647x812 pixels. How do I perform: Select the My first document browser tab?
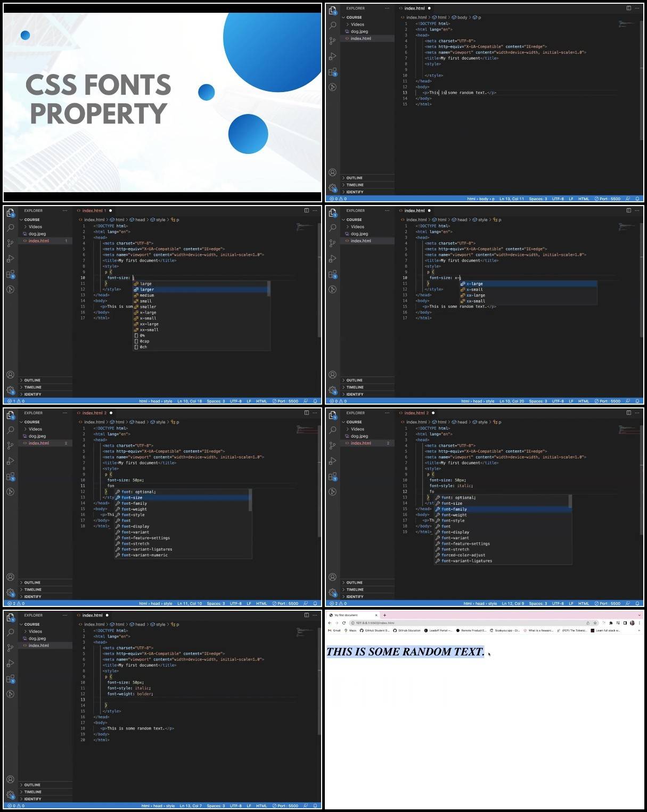(x=353, y=615)
